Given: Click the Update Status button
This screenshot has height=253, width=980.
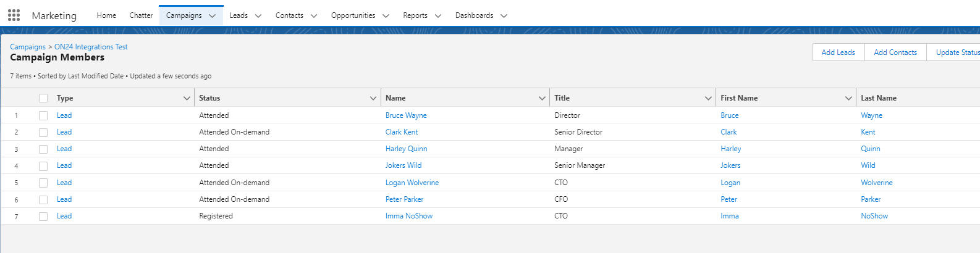Looking at the screenshot, I should (953, 52).
